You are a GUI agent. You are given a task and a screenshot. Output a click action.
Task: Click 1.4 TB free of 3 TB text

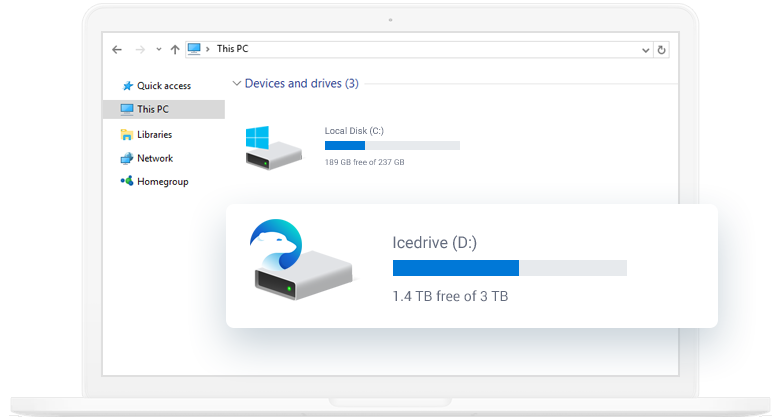click(x=450, y=296)
